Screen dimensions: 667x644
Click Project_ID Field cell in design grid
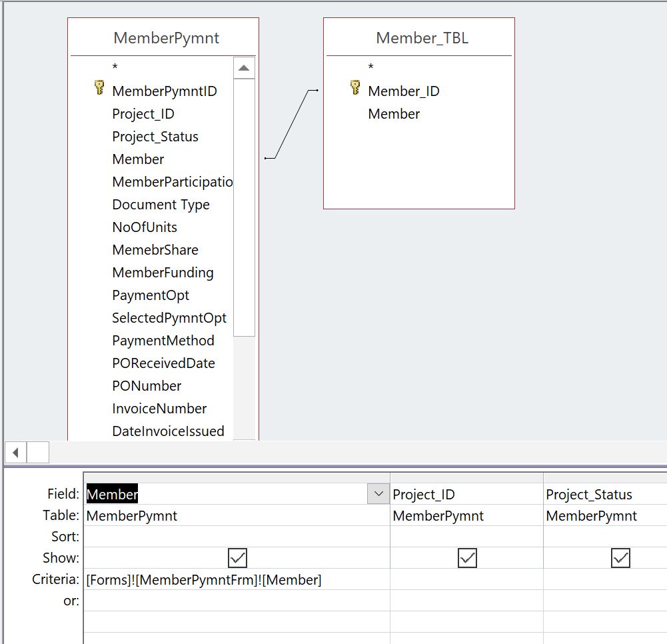(466, 494)
